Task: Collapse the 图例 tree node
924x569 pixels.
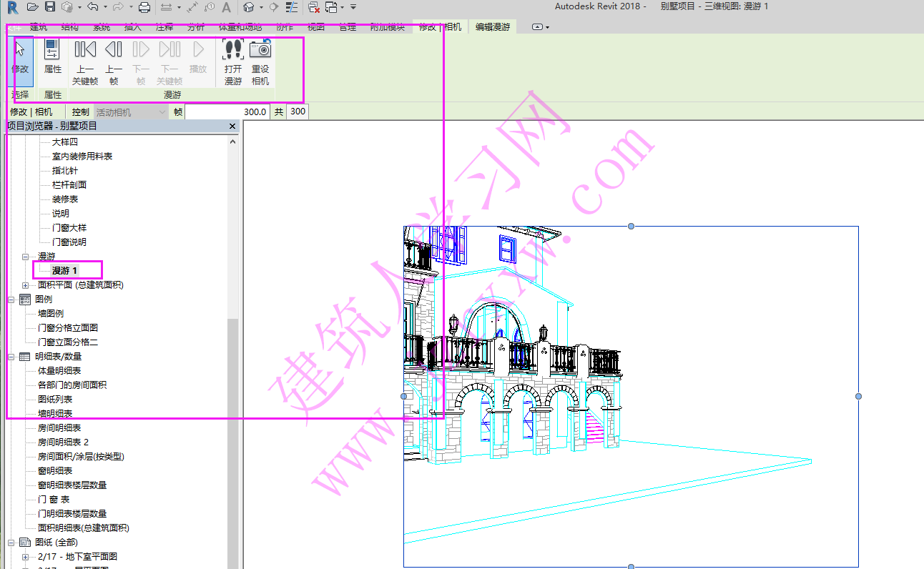Action: click(11, 300)
